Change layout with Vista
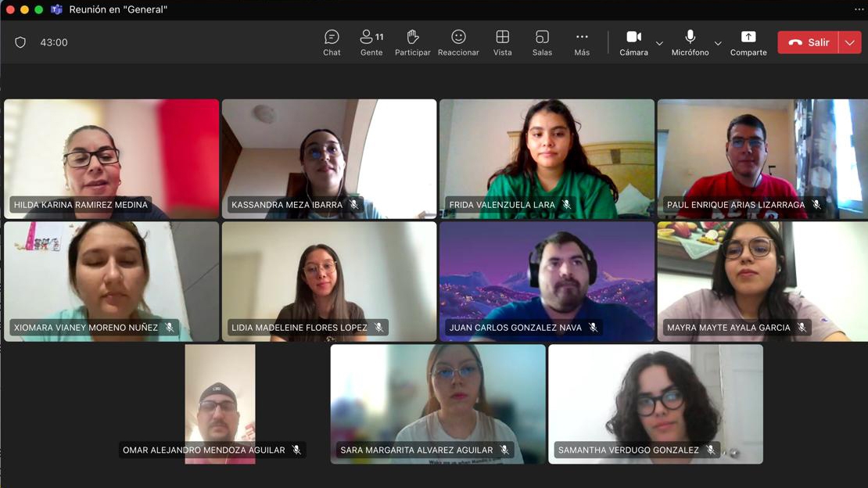This screenshot has width=868, height=488. tap(503, 43)
